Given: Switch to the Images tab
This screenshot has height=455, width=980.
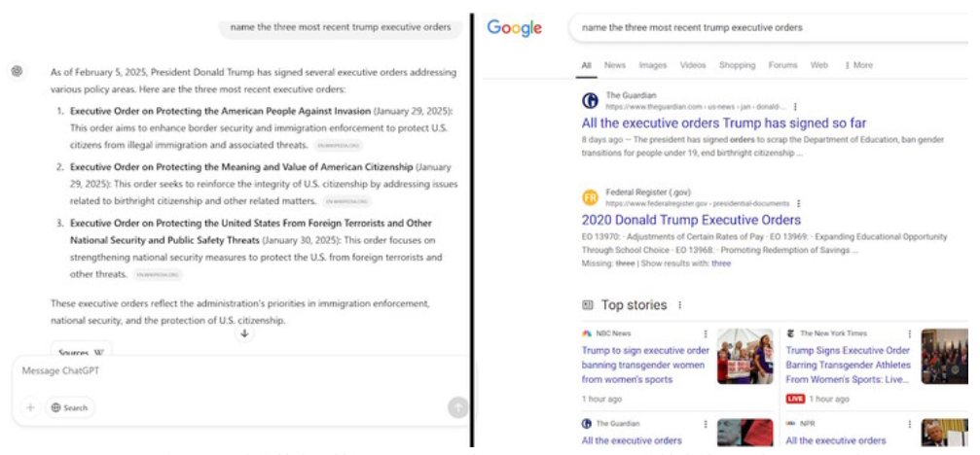Looking at the screenshot, I should [x=652, y=65].
